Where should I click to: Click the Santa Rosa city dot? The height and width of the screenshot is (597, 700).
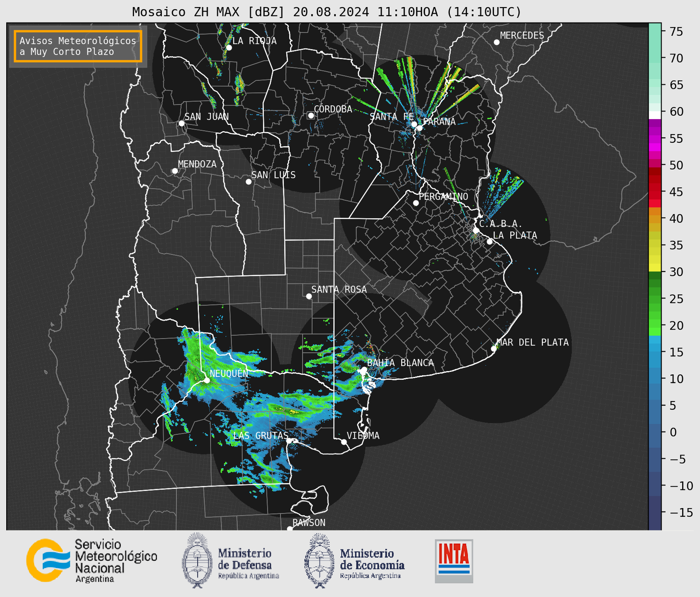(309, 296)
